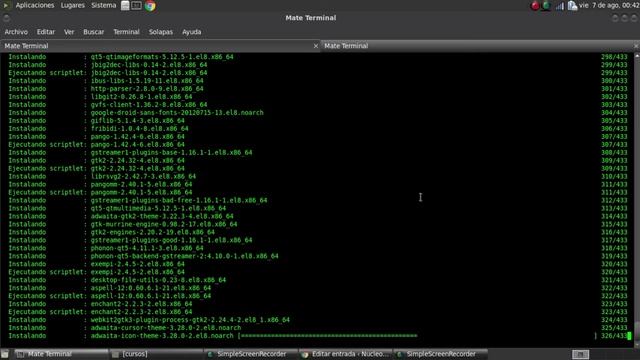Select Mate Terminal in the taskbar
Image resolution: width=640 pixels, height=360 pixels.
pos(61,354)
